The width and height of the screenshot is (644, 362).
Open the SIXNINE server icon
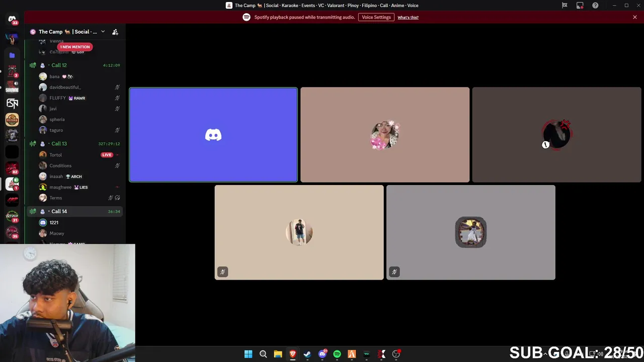pos(12,87)
